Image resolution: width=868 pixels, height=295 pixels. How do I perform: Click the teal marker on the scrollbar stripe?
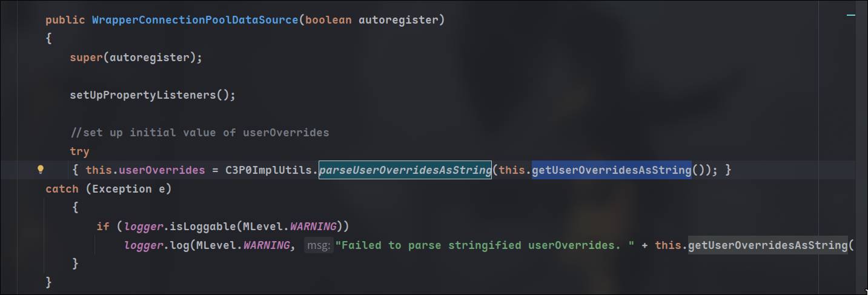click(x=851, y=13)
